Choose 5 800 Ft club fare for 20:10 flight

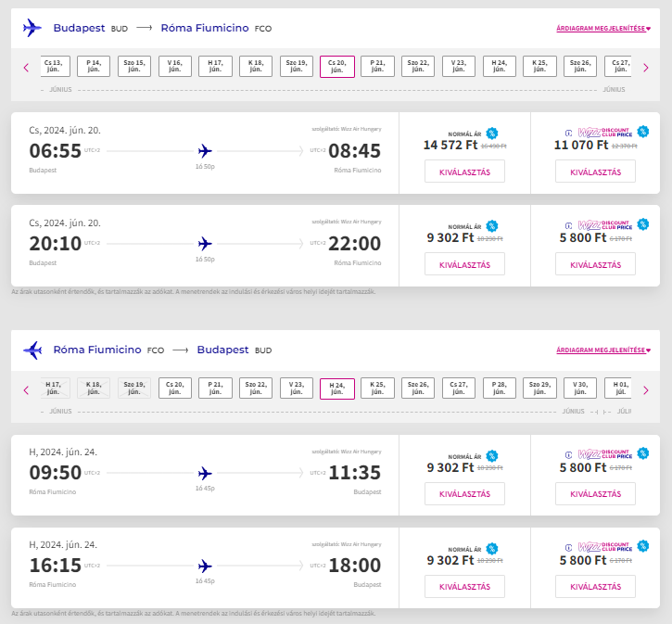(x=595, y=264)
